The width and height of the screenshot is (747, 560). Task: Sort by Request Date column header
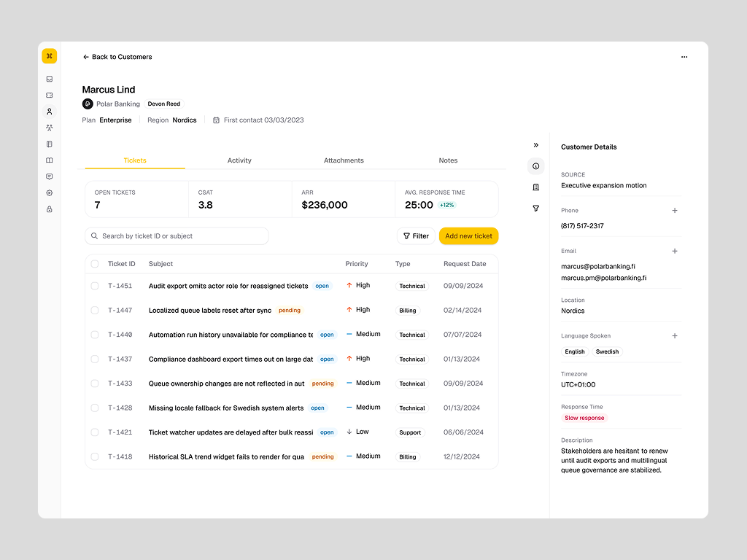pyautogui.click(x=465, y=264)
